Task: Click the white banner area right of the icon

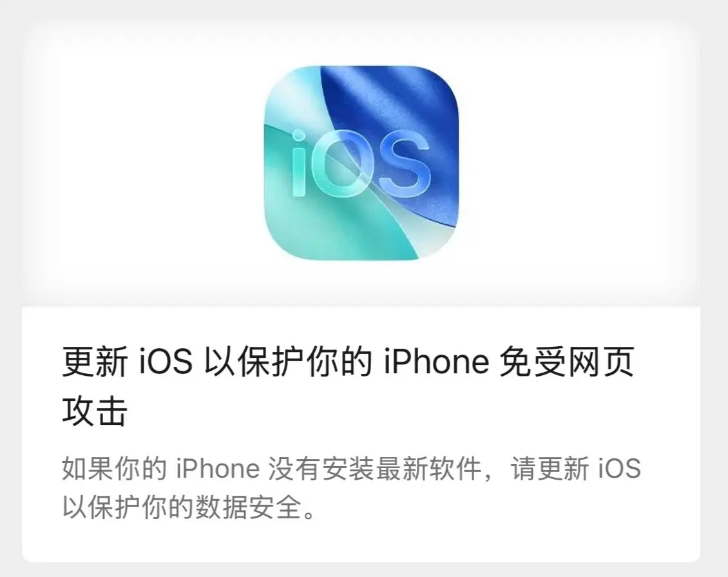Action: coord(579,162)
